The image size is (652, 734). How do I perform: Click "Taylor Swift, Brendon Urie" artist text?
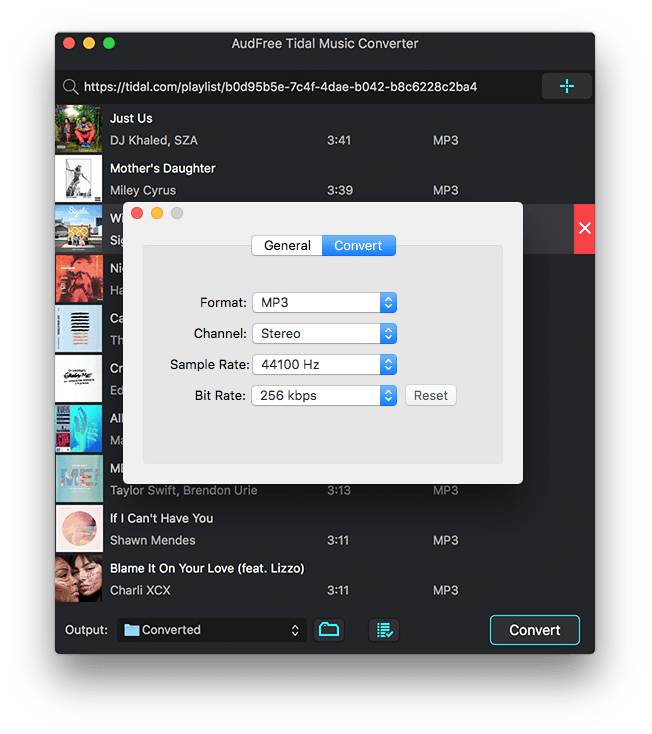point(183,491)
